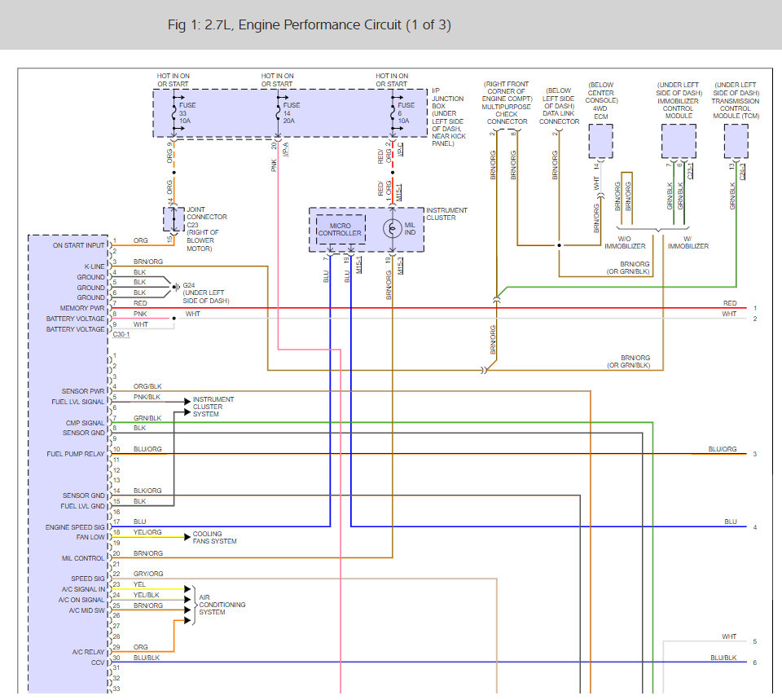Click the "INSTRUMENT CLUSTER" label beside the MIL IND
The width and height of the screenshot is (782, 700).
446,214
